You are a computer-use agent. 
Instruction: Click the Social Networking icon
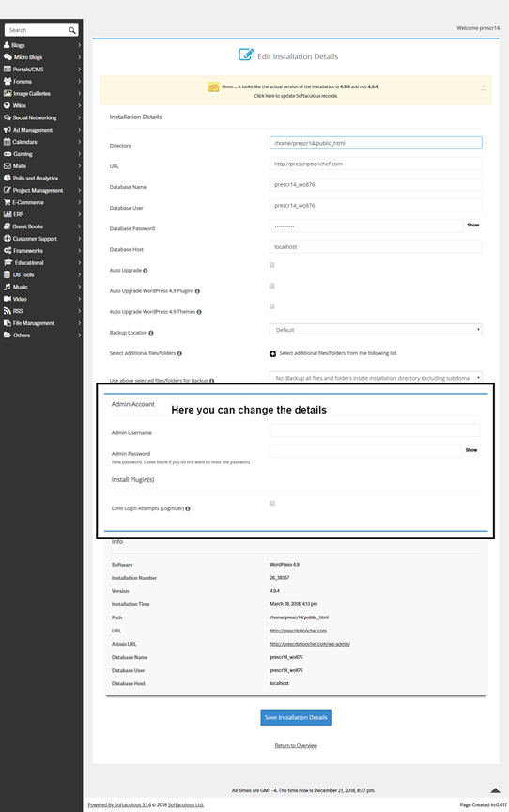[8, 117]
